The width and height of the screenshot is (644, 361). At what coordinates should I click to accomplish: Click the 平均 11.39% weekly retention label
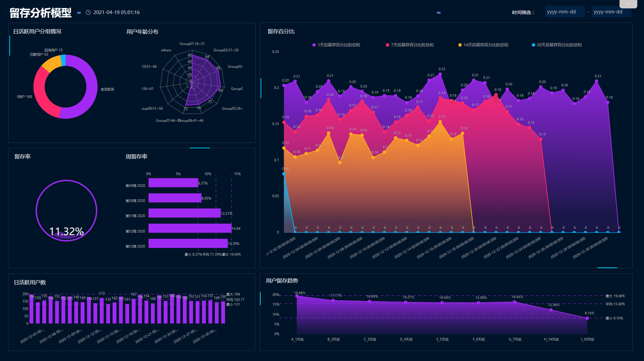click(212, 255)
